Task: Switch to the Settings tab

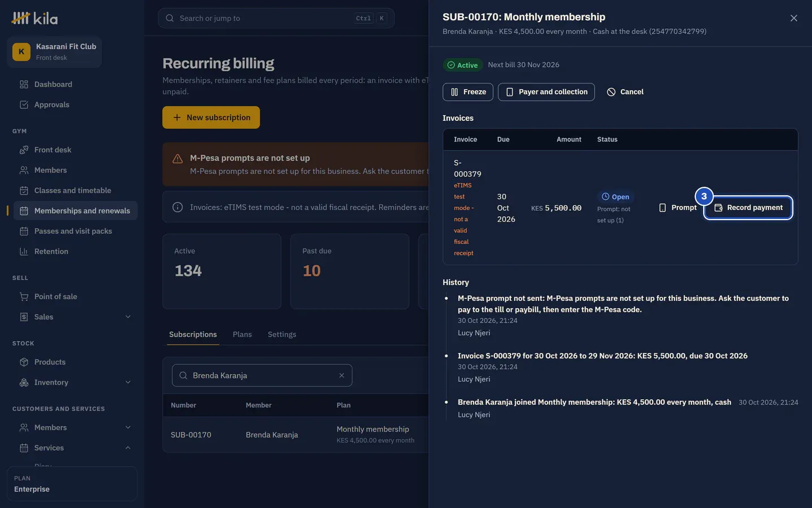Action: coord(282,334)
